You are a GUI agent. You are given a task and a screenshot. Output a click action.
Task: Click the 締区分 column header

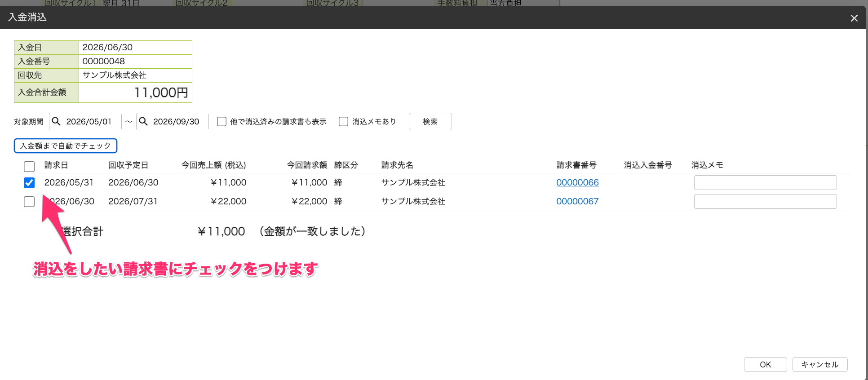[x=346, y=165]
